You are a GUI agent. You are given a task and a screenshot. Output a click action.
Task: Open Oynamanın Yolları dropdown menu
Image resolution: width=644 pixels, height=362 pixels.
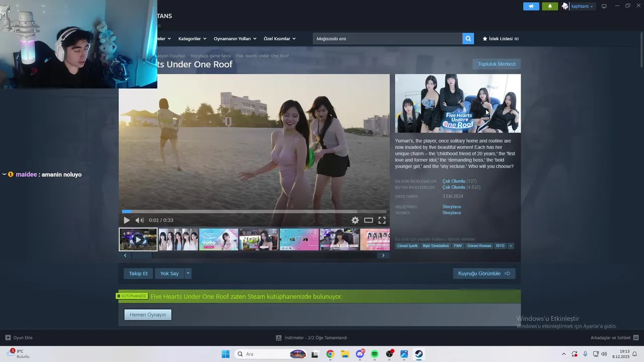pyautogui.click(x=235, y=39)
